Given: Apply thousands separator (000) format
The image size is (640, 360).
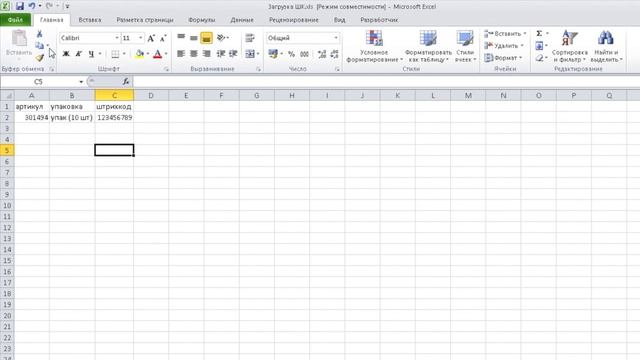Looking at the screenshot, I should [304, 54].
